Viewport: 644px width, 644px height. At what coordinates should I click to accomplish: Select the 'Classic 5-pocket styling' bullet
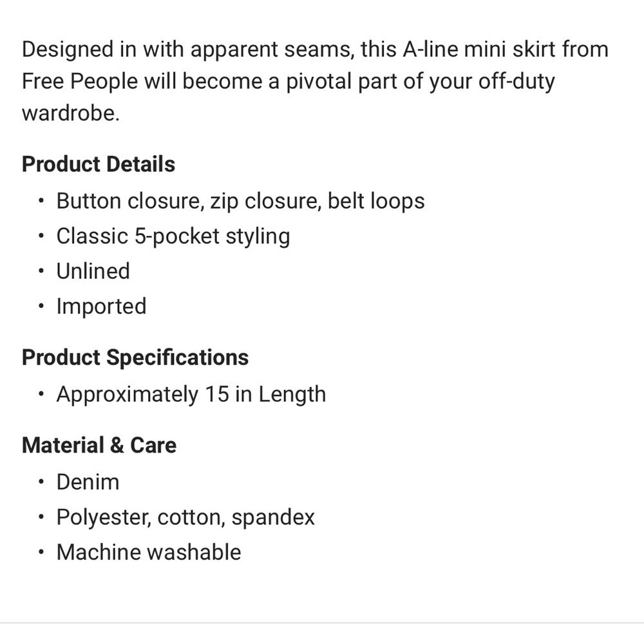click(x=173, y=236)
